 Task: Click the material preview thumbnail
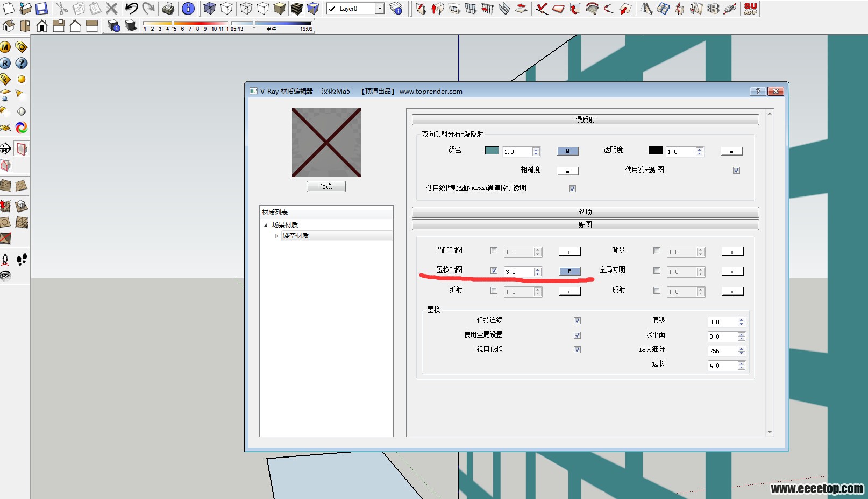326,143
